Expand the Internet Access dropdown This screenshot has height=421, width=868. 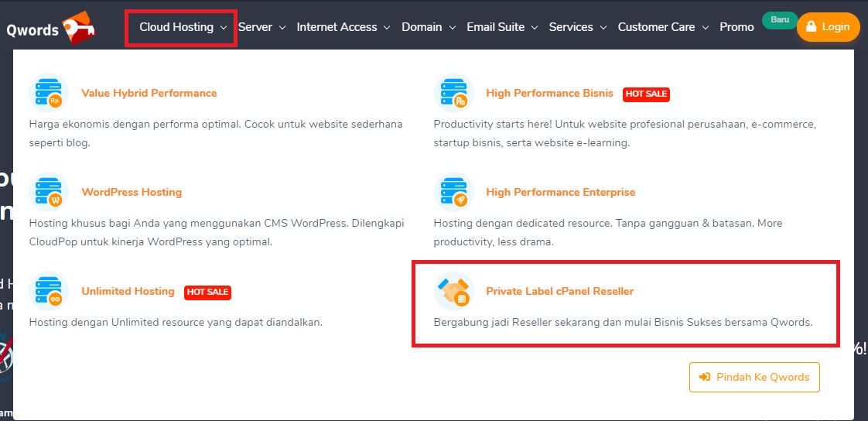[x=343, y=27]
